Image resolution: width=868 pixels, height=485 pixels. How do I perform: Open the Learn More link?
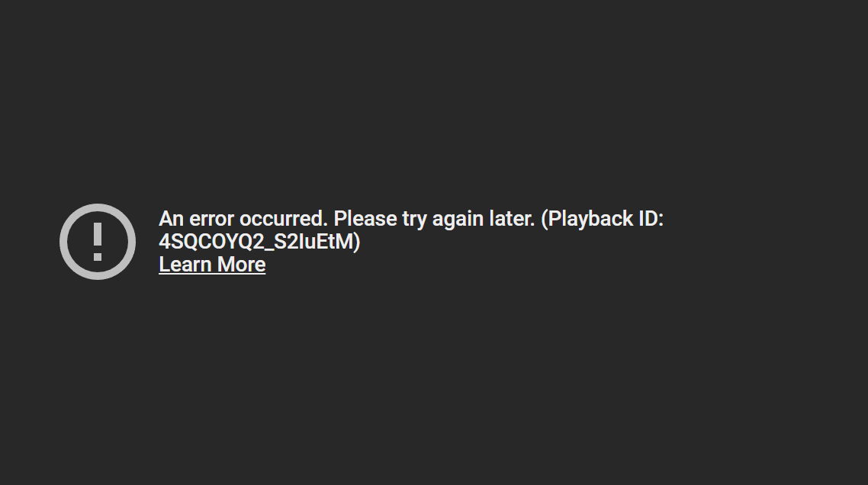tap(212, 265)
